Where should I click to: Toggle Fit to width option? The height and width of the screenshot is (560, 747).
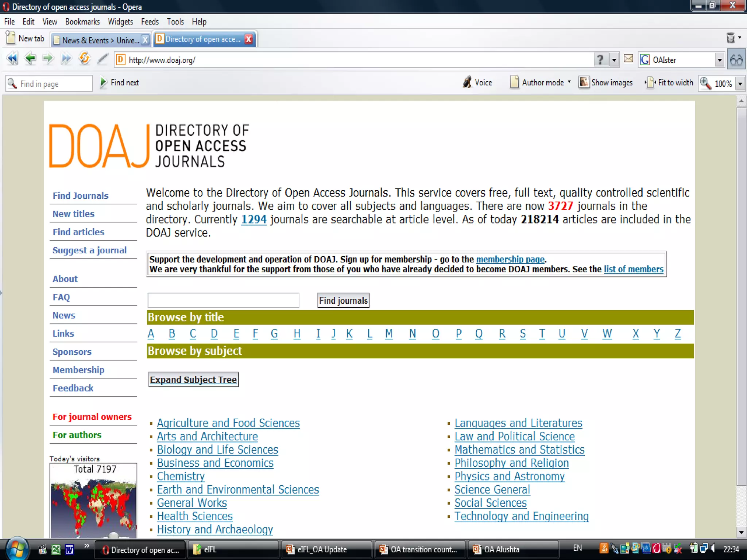tap(669, 82)
